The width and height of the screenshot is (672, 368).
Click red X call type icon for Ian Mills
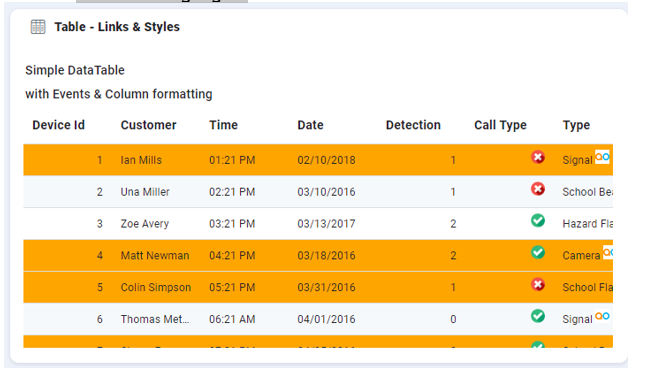click(x=538, y=157)
